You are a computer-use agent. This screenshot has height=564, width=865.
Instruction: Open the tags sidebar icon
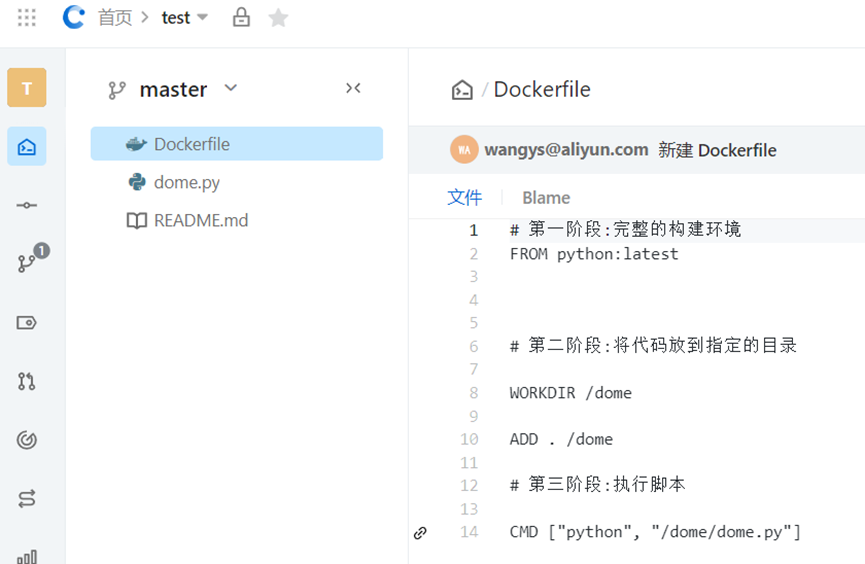click(27, 322)
